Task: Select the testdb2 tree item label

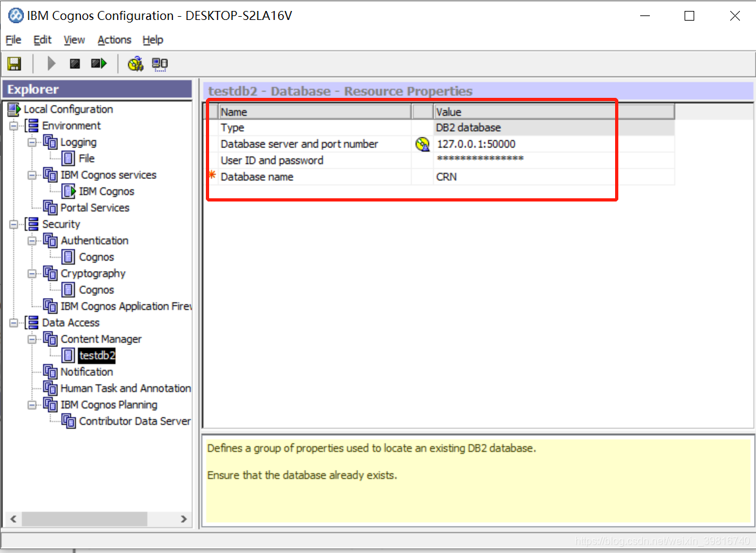Action: pyautogui.click(x=97, y=355)
